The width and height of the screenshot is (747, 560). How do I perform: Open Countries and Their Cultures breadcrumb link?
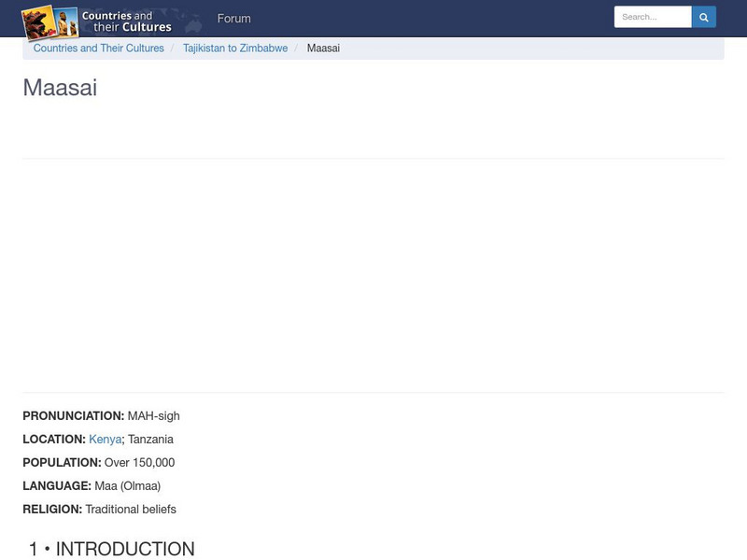pyautogui.click(x=99, y=49)
